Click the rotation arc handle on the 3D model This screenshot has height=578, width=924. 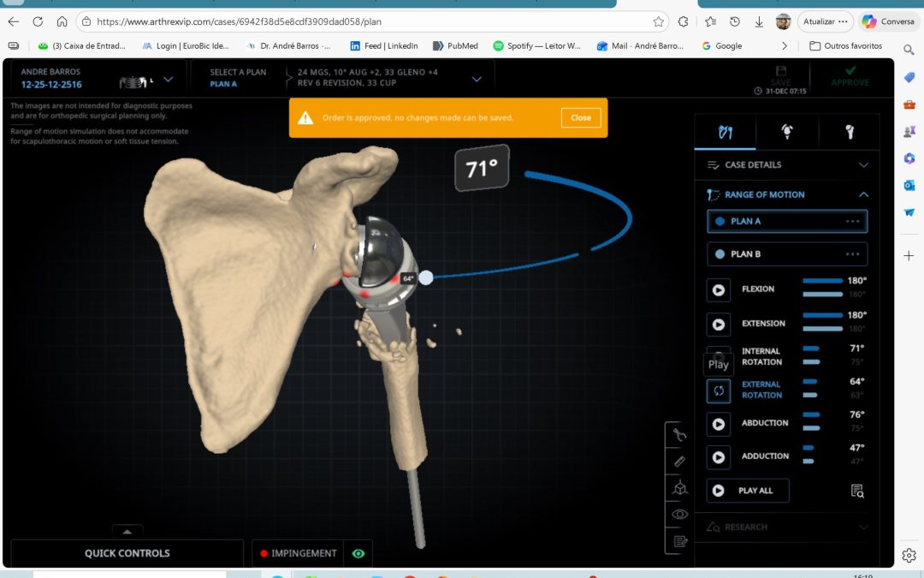coord(426,277)
